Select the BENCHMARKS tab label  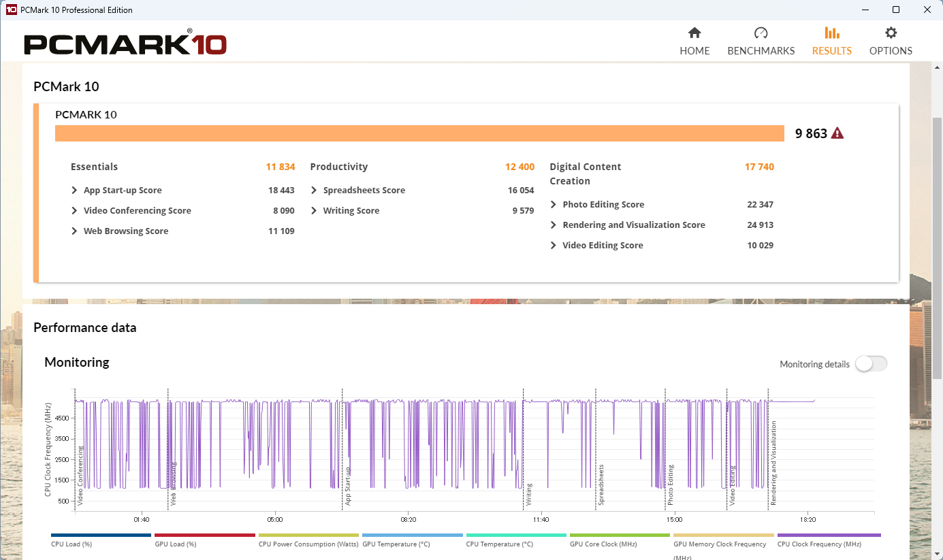761,51
